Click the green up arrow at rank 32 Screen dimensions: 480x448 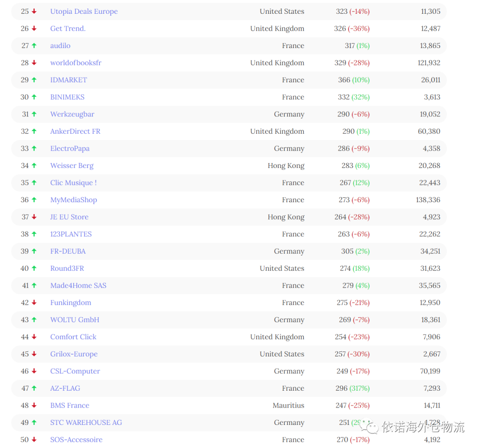(x=34, y=132)
